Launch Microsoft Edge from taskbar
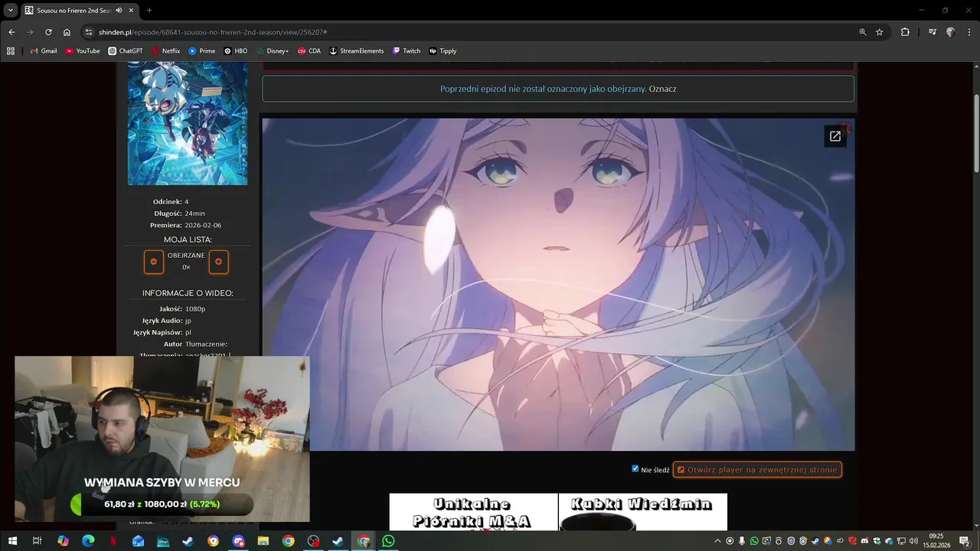 tap(88, 541)
